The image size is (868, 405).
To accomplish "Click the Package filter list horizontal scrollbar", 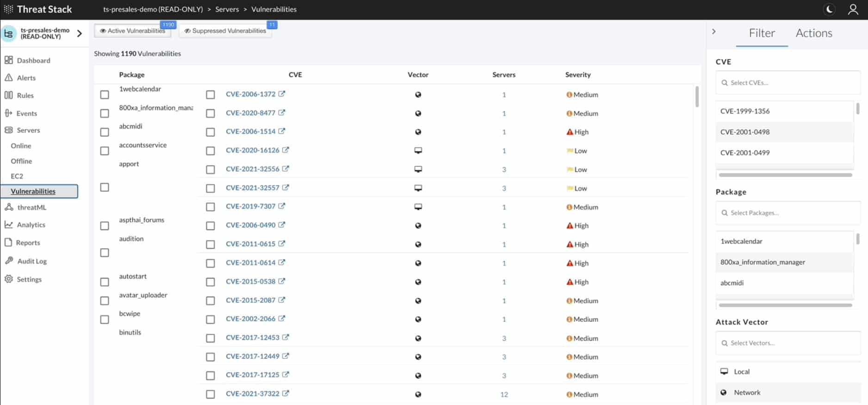I will point(785,305).
